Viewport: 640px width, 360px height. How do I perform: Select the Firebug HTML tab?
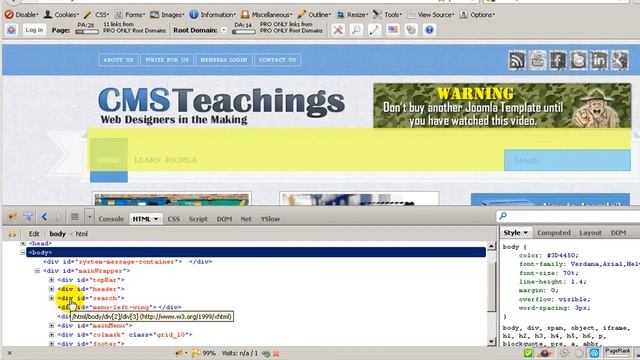point(146,219)
